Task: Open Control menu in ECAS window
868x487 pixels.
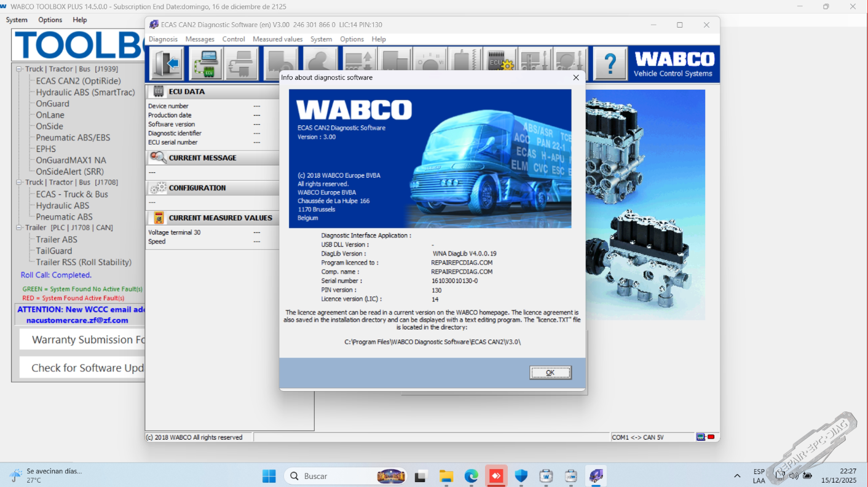Action: [x=234, y=39]
